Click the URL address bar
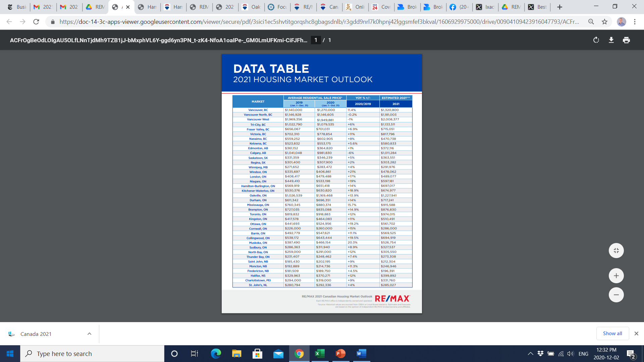This screenshot has height=362, width=644. pos(319,22)
